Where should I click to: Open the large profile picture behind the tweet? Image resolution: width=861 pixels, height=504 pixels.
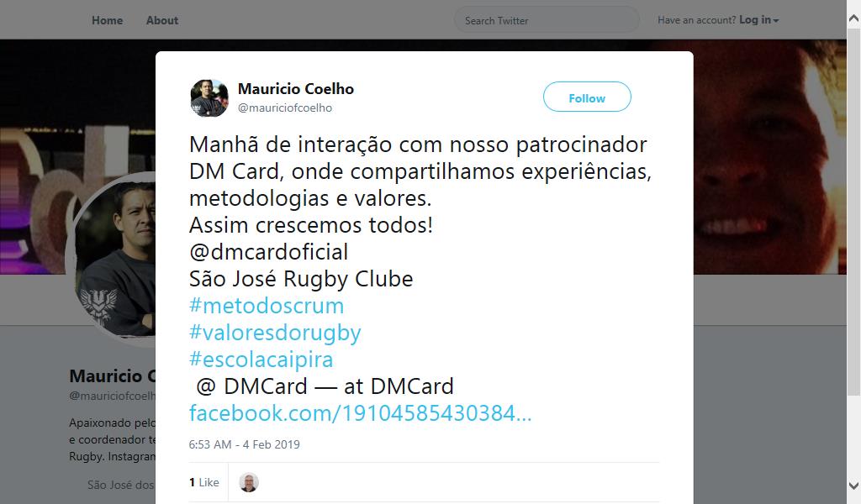coord(114,258)
